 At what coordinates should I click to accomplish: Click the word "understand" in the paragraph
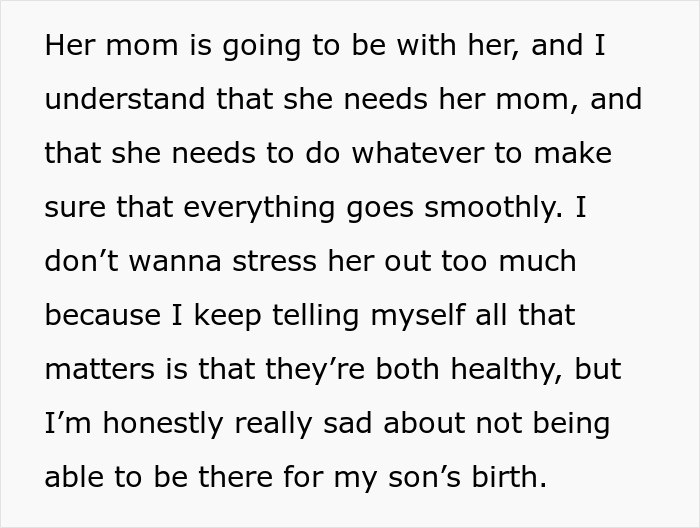tap(113, 101)
